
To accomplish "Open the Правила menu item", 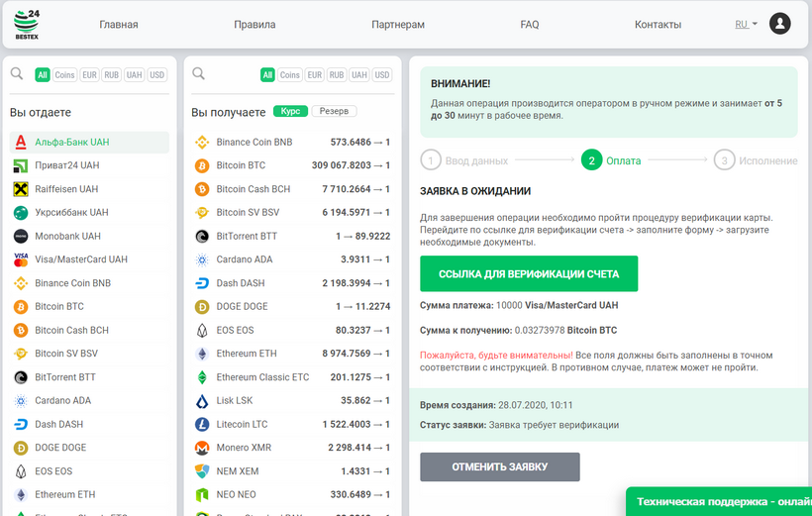I will [254, 25].
